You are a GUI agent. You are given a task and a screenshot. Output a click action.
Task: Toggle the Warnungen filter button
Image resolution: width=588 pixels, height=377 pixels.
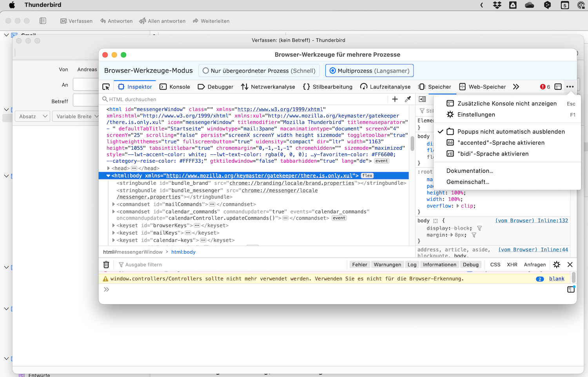pos(387,265)
